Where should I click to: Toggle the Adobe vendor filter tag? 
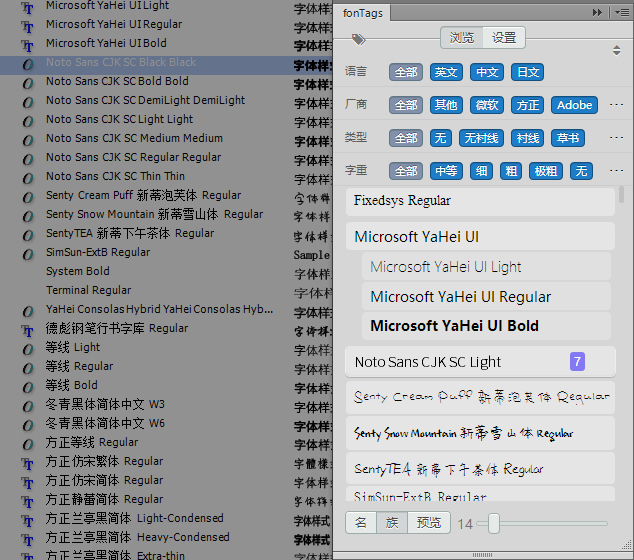pyautogui.click(x=574, y=105)
